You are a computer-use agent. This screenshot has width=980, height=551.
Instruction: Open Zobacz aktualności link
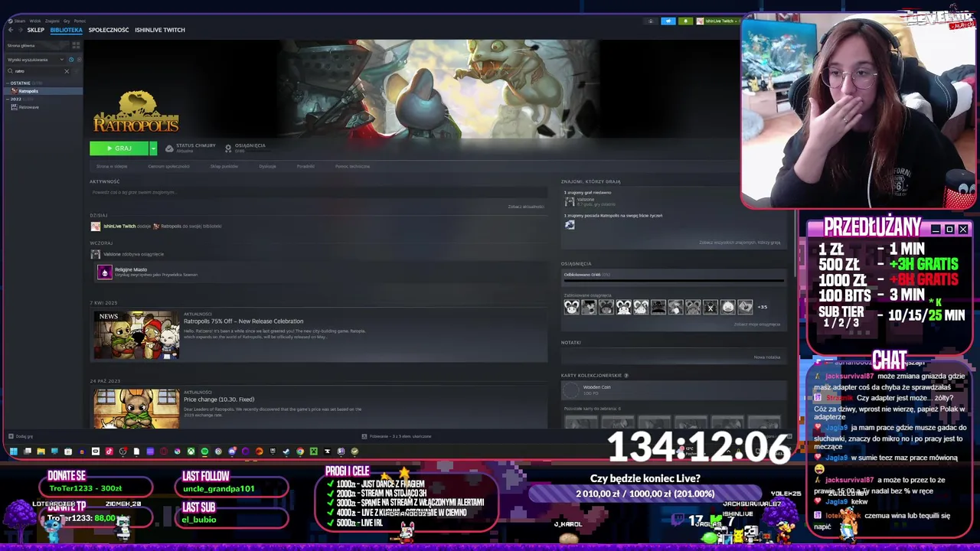click(x=526, y=207)
